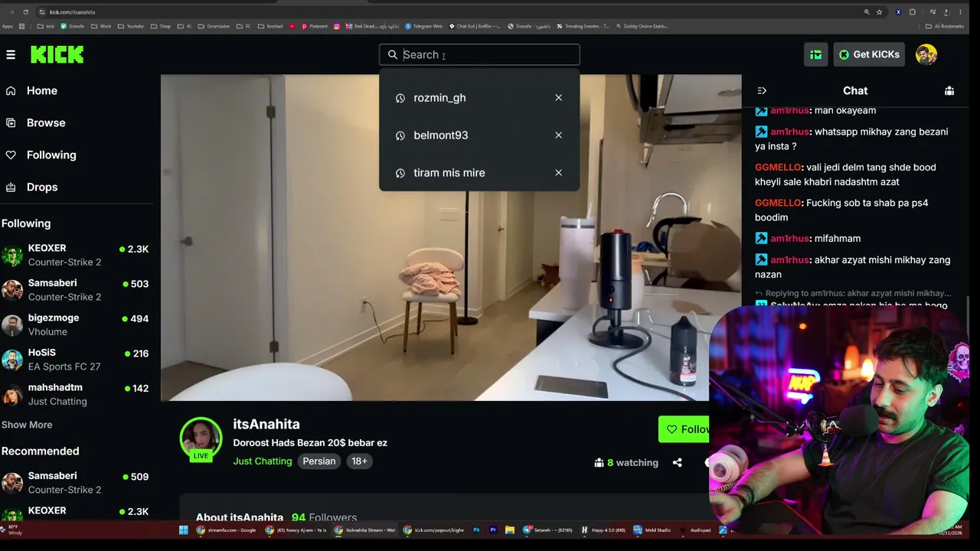Open the profile avatar menu

926,54
